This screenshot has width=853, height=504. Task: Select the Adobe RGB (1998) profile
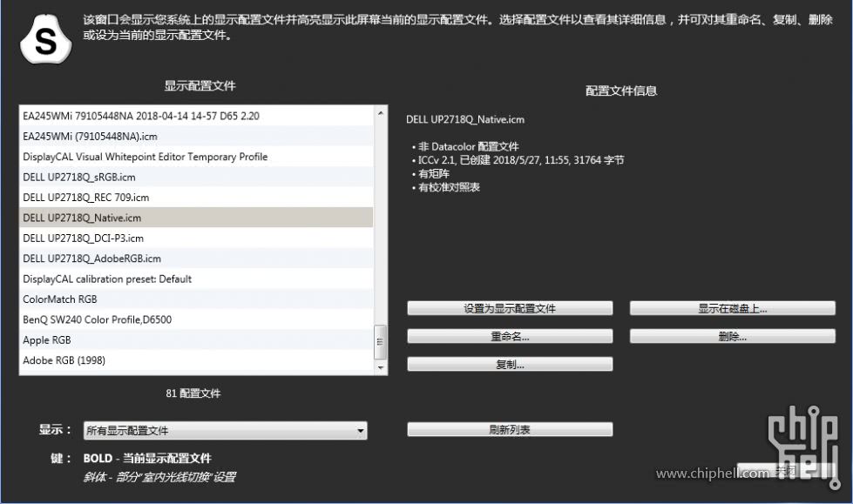click(x=196, y=360)
